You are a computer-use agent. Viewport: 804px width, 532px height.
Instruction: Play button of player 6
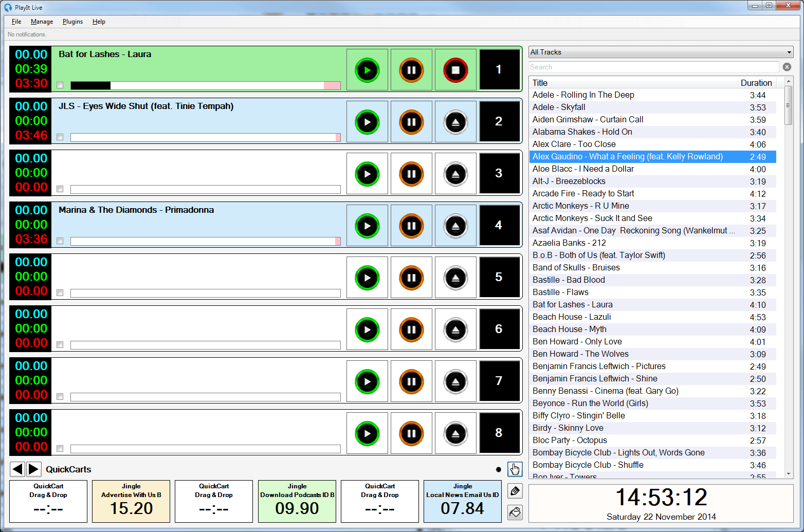367,329
